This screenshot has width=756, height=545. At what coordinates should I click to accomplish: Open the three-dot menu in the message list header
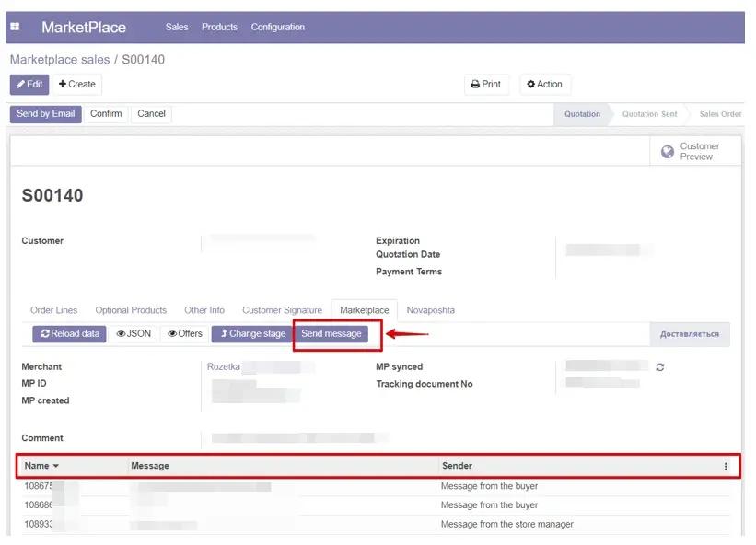click(726, 466)
